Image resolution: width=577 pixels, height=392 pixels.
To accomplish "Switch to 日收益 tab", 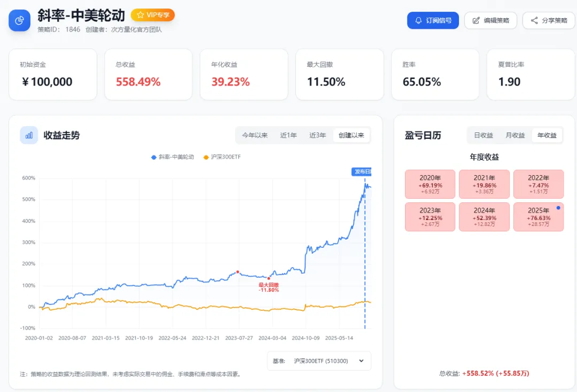I will click(x=484, y=135).
